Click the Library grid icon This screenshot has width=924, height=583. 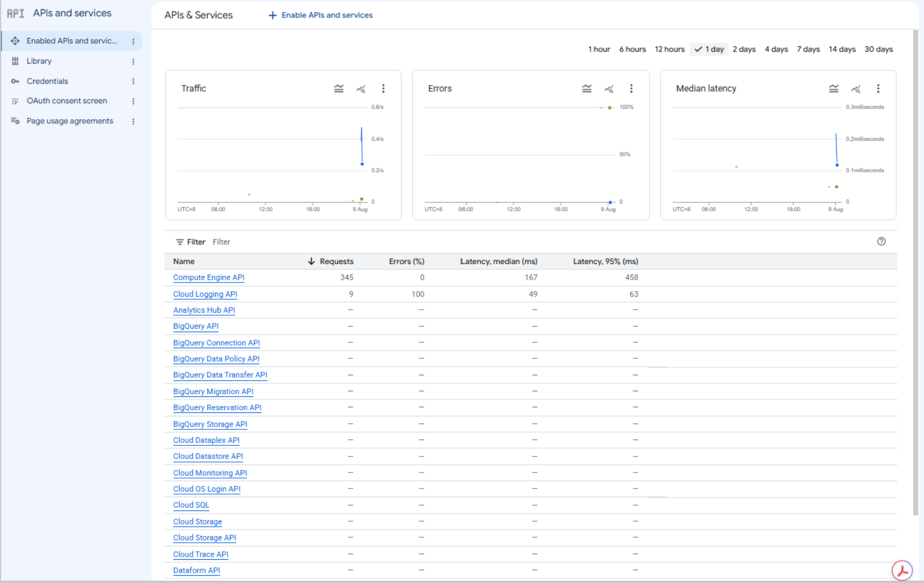pos(15,61)
